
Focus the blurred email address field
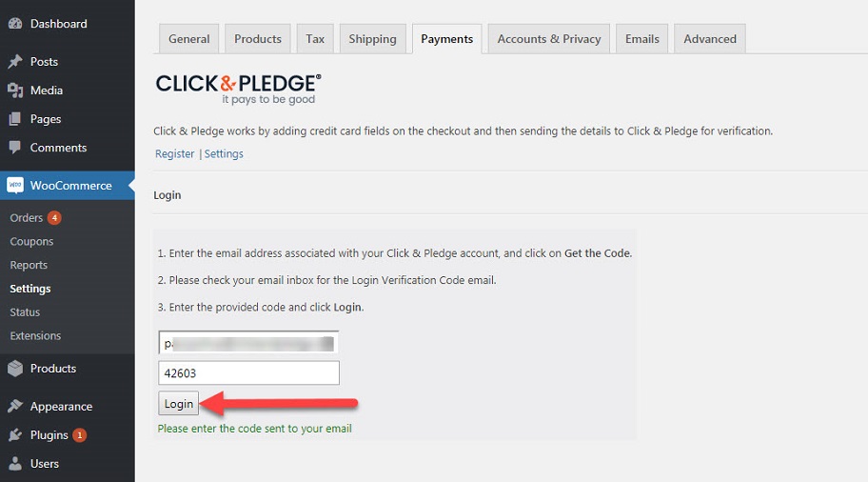coord(248,342)
